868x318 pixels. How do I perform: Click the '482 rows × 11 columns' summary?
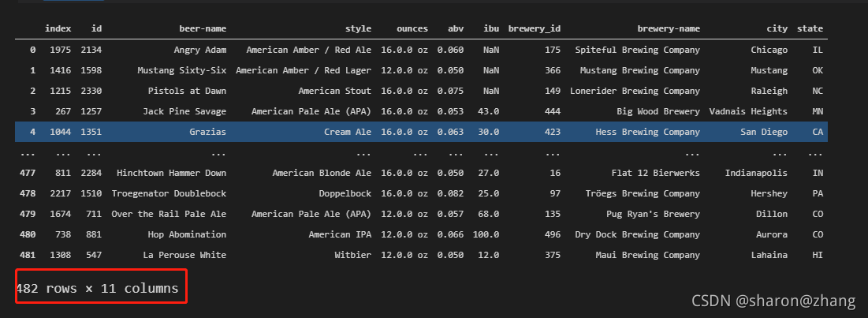pyautogui.click(x=97, y=289)
